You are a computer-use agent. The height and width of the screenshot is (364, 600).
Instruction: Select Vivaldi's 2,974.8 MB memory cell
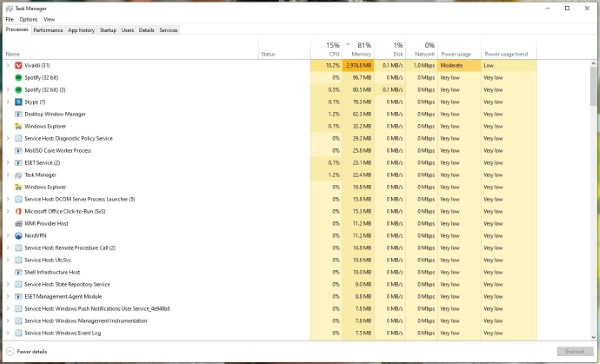[358, 65]
